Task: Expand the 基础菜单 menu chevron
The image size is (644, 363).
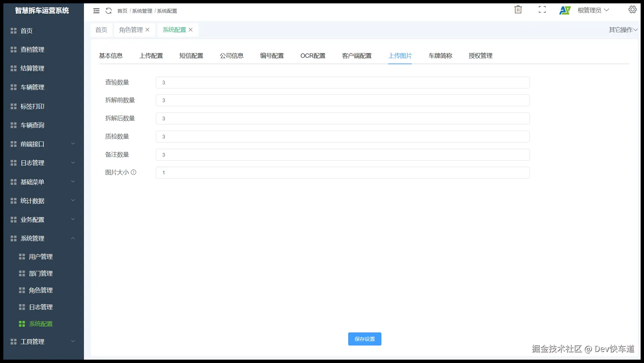Action: 73,182
